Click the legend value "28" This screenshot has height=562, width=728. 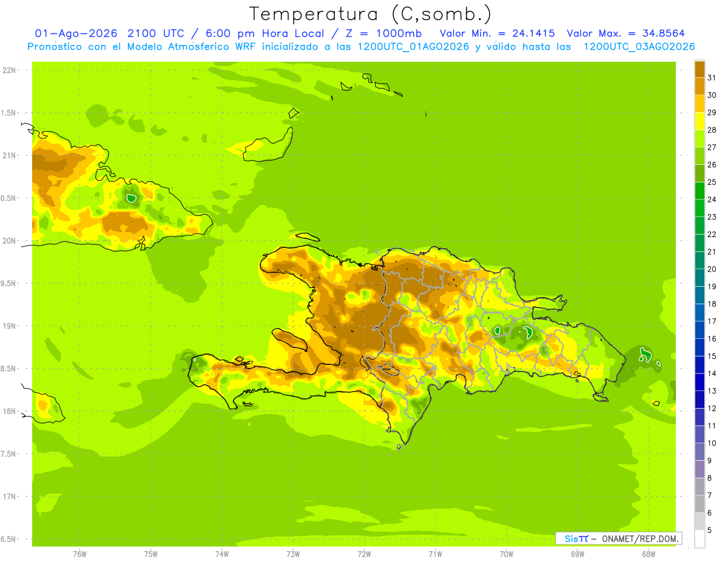(x=712, y=130)
